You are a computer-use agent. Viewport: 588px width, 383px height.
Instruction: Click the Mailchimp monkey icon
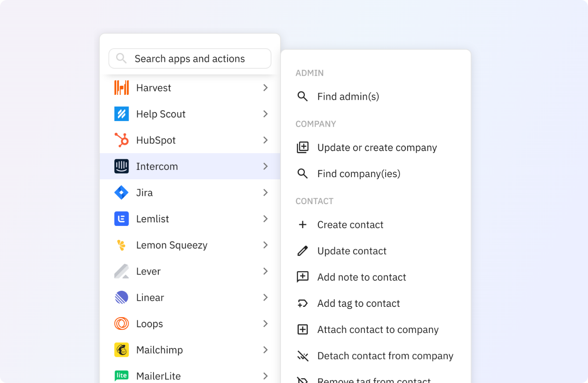tap(121, 350)
